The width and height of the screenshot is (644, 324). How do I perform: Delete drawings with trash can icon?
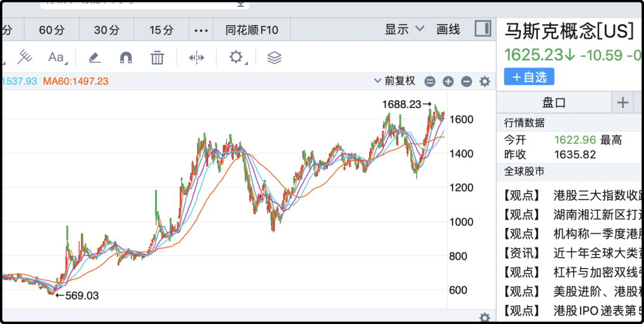pyautogui.click(x=157, y=57)
